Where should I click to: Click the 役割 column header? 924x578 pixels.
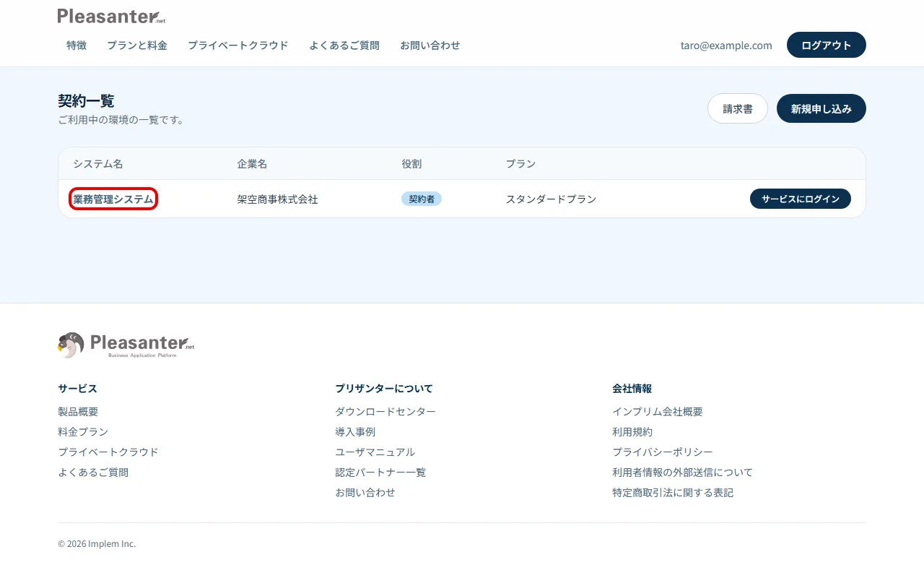point(411,164)
